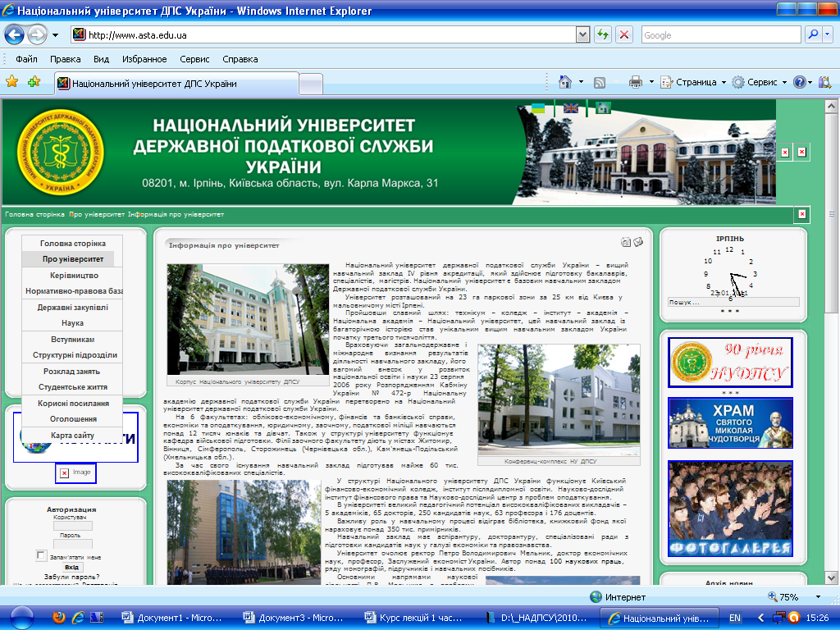The height and width of the screenshot is (630, 840).
Task: Open Студентське життя menu item
Action: coord(72,387)
